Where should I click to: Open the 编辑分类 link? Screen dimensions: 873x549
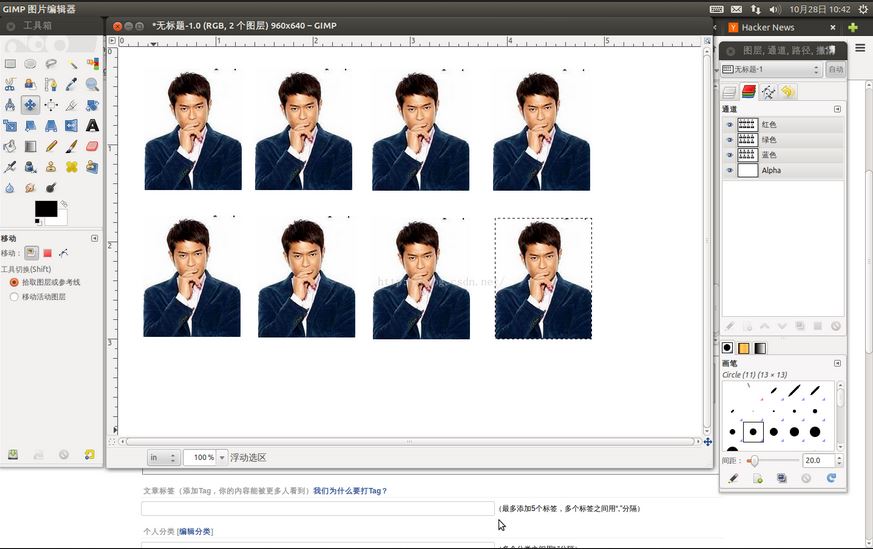pos(195,531)
